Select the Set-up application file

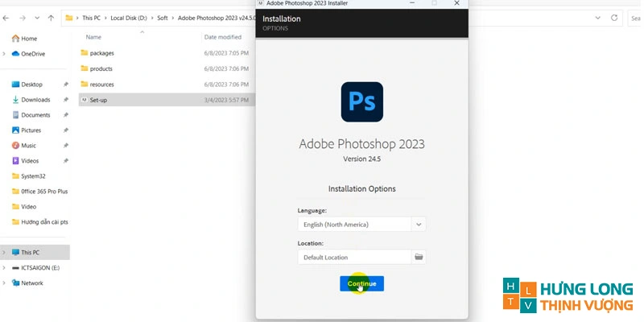(x=98, y=100)
